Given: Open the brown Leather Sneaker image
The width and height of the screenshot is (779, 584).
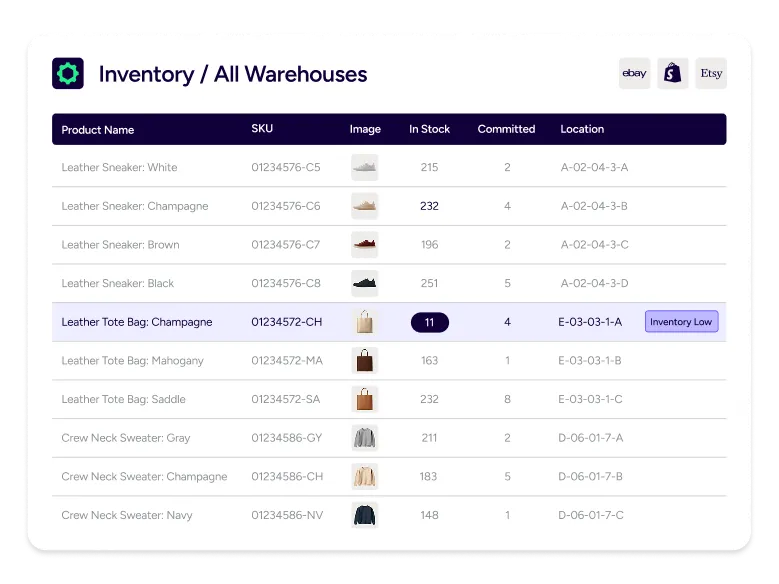Looking at the screenshot, I should pos(364,245).
